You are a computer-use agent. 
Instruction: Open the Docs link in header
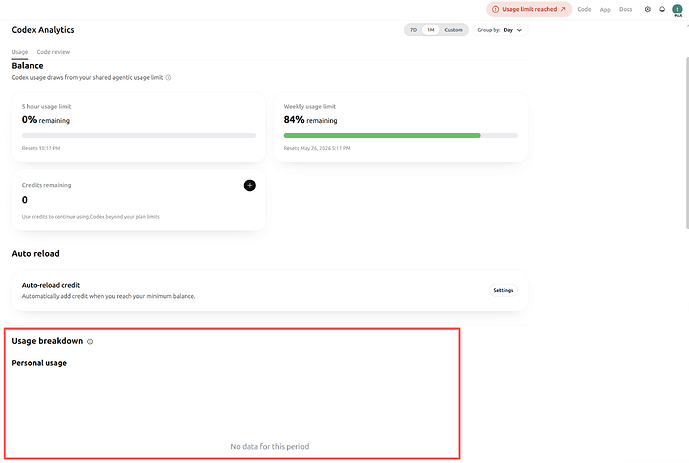click(x=625, y=9)
